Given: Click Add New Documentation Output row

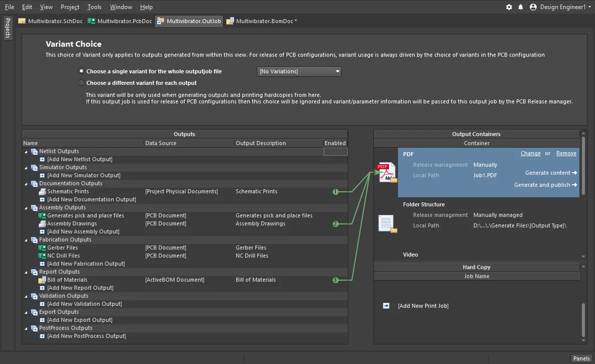Looking at the screenshot, I should coord(91,199).
